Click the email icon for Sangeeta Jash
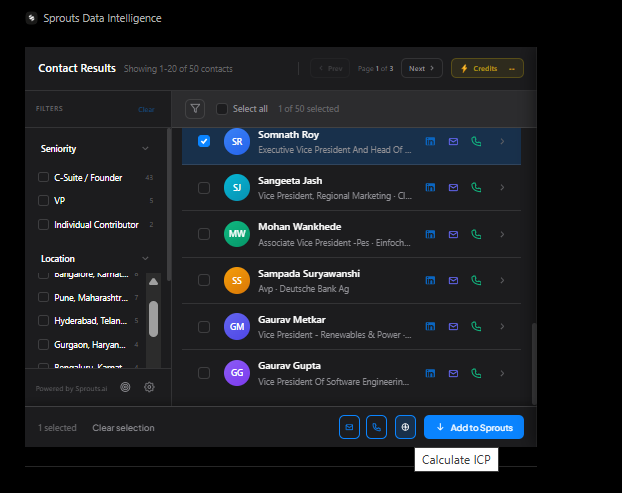The height and width of the screenshot is (493, 622). pyautogui.click(x=453, y=187)
